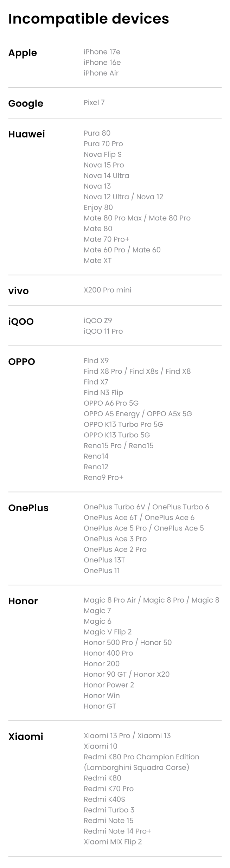Click Mate 80 Pro Max entry
Viewport: 230px width, 868px height.
coord(113,218)
